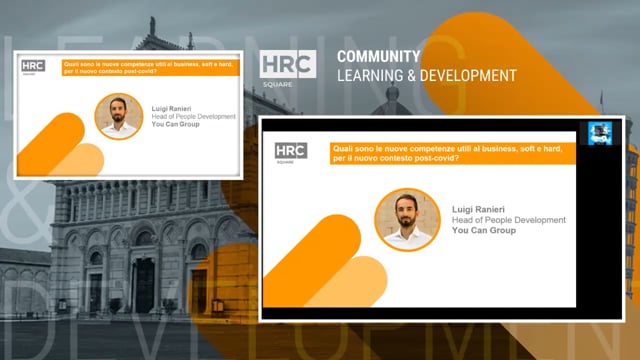Click the COMMUNITY heading text
The height and width of the screenshot is (360, 640).
click(378, 56)
